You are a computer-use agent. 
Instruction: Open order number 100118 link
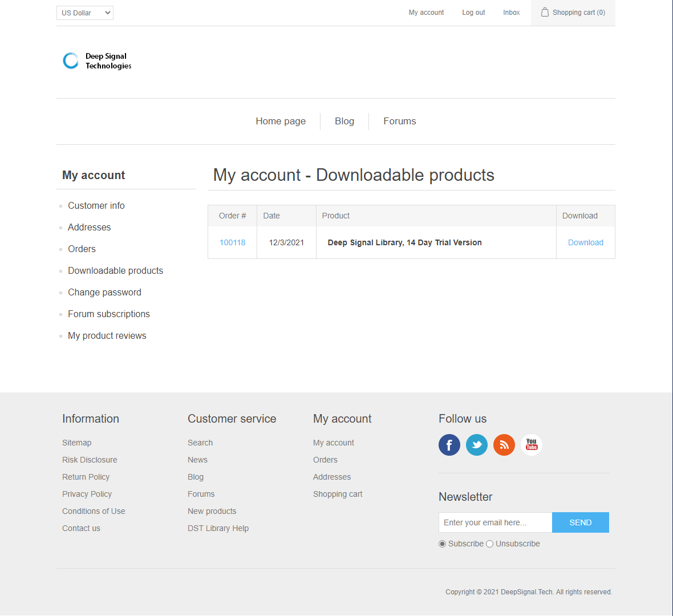(x=232, y=242)
